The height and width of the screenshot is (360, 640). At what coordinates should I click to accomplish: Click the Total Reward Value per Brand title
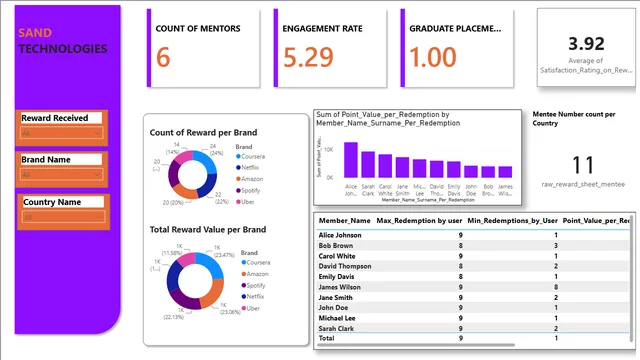click(208, 230)
